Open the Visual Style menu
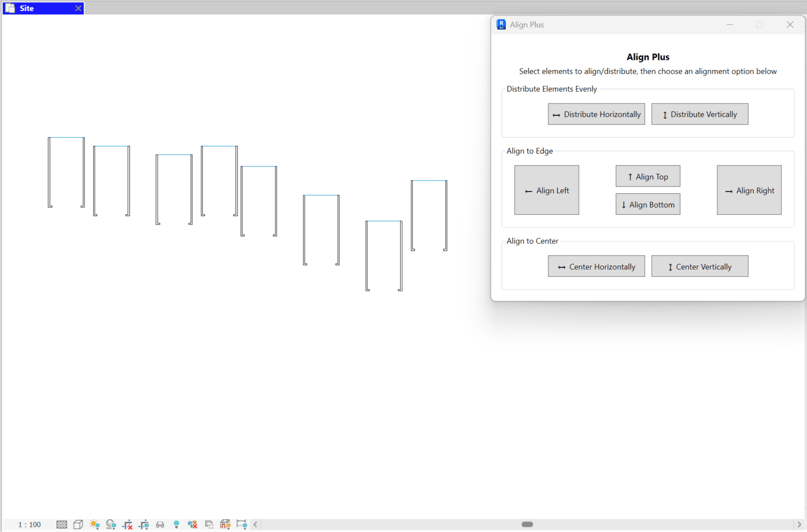The width and height of the screenshot is (807, 532). (78, 524)
